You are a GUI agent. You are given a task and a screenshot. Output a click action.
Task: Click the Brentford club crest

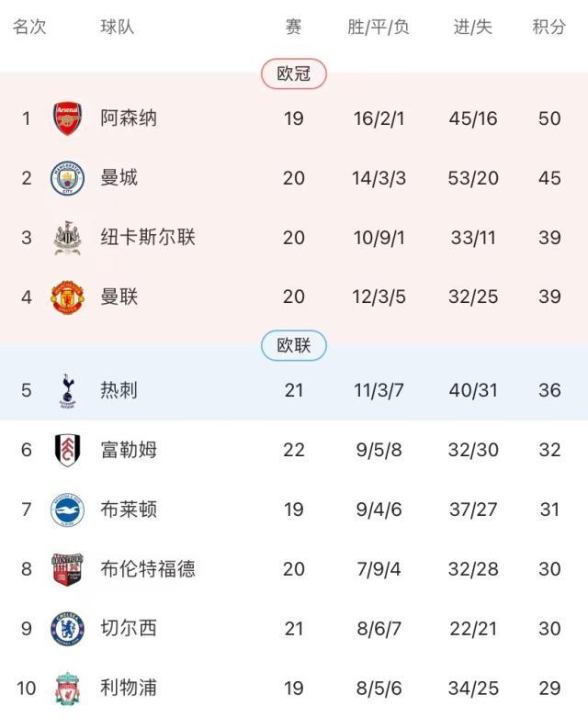[67, 569]
